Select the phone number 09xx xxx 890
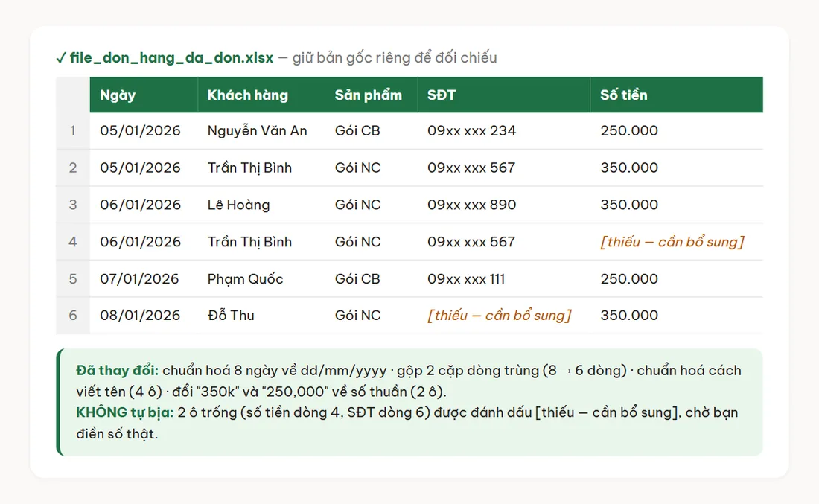The width and height of the screenshot is (819, 504). [x=471, y=205]
